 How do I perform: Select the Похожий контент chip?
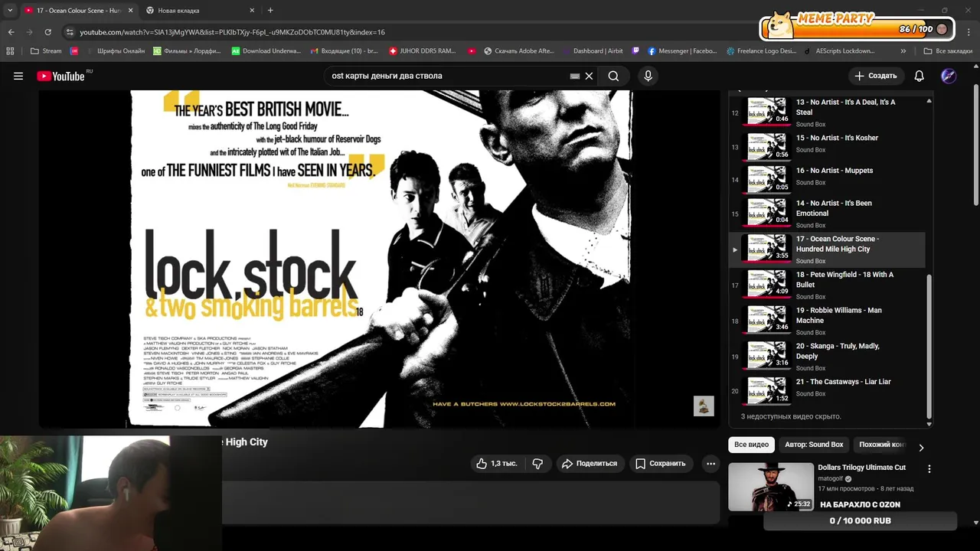880,445
